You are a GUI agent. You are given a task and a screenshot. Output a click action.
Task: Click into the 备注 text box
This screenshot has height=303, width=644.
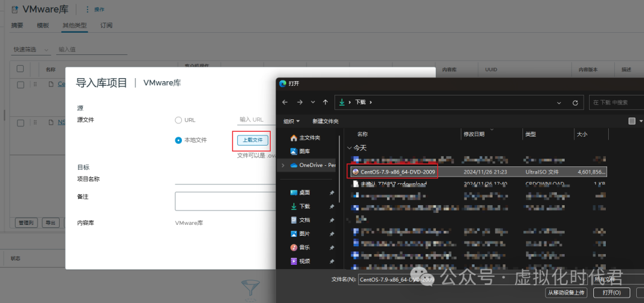(x=225, y=201)
